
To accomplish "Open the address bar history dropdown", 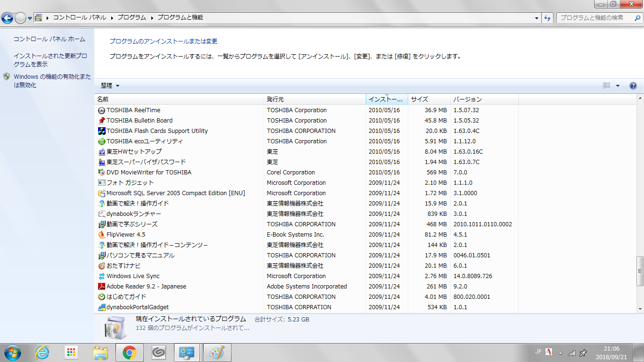I will (x=537, y=18).
